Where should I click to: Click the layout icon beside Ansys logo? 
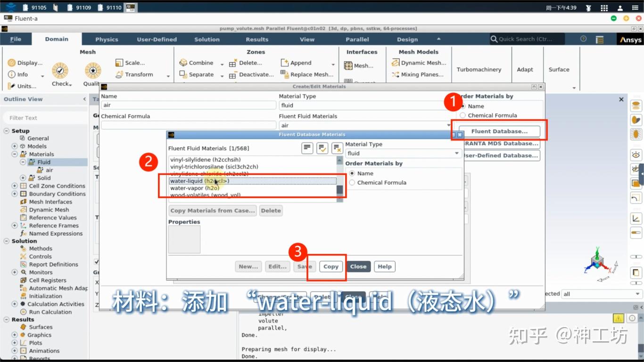coord(600,40)
